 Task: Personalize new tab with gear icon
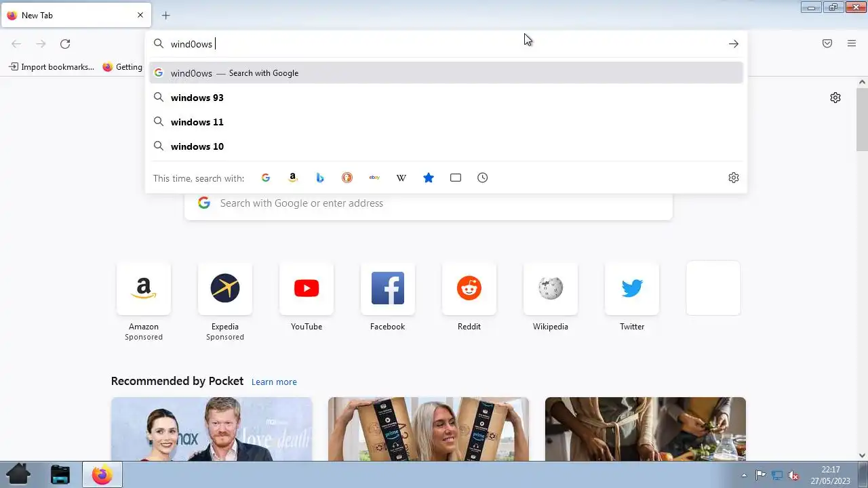point(835,98)
